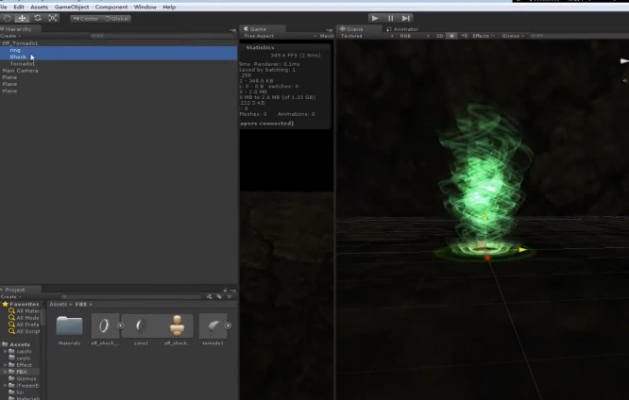Select the Rotate tool
This screenshot has width=629, height=400.
(x=38, y=18)
